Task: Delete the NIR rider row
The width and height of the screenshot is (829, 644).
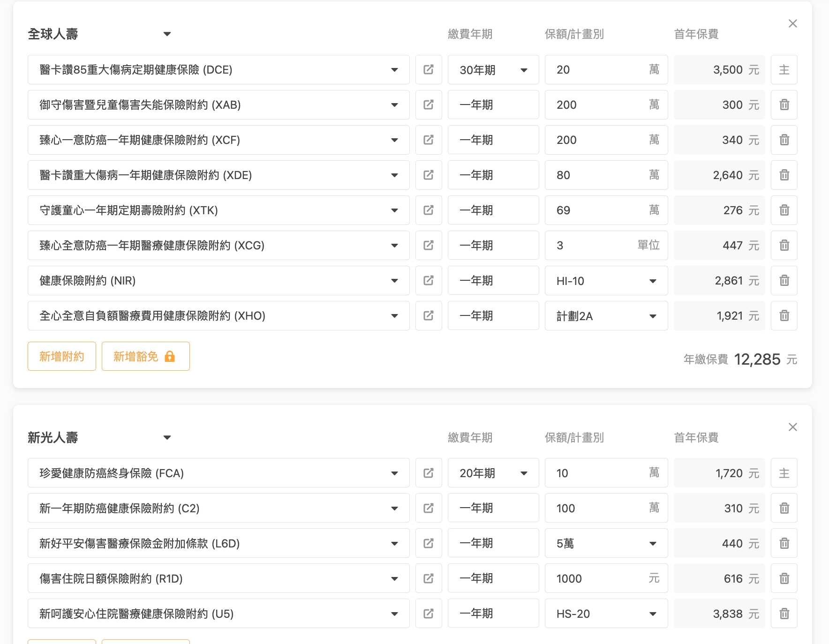Action: pyautogui.click(x=784, y=281)
